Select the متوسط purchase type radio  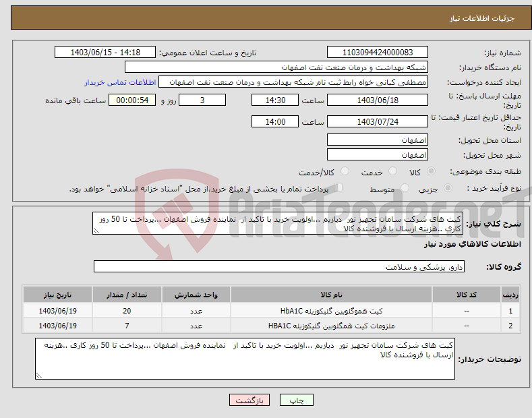(405, 188)
